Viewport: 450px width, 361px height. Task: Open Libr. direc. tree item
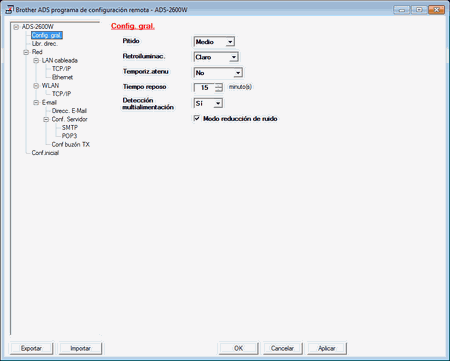45,44
